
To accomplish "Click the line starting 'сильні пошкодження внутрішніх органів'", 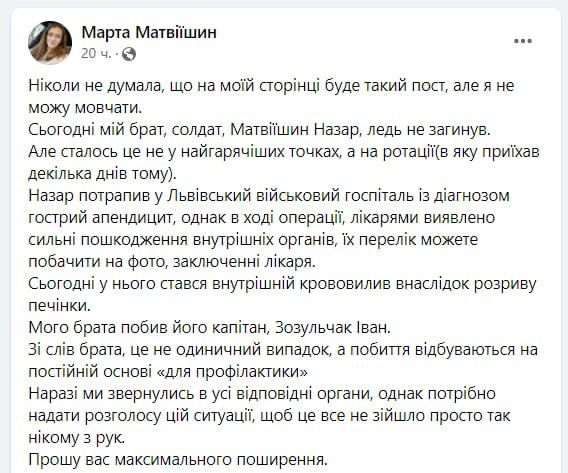I will click(x=253, y=240).
